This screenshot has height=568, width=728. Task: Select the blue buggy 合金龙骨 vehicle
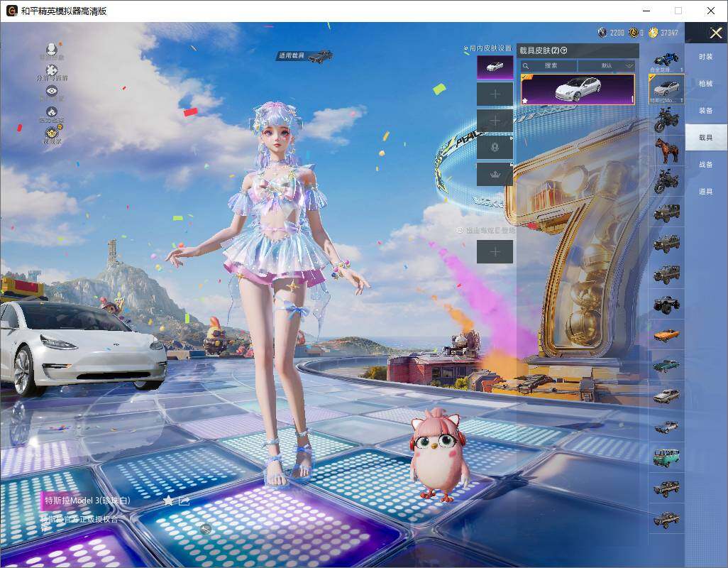click(666, 60)
